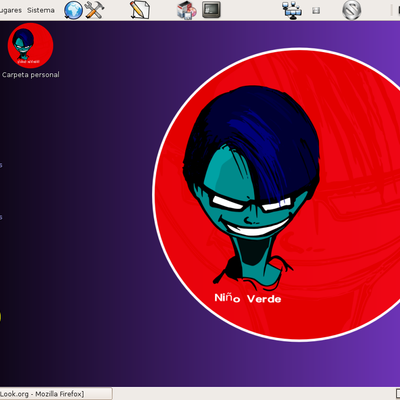
Task: Launch the globe web browser icon
Action: [73, 10]
